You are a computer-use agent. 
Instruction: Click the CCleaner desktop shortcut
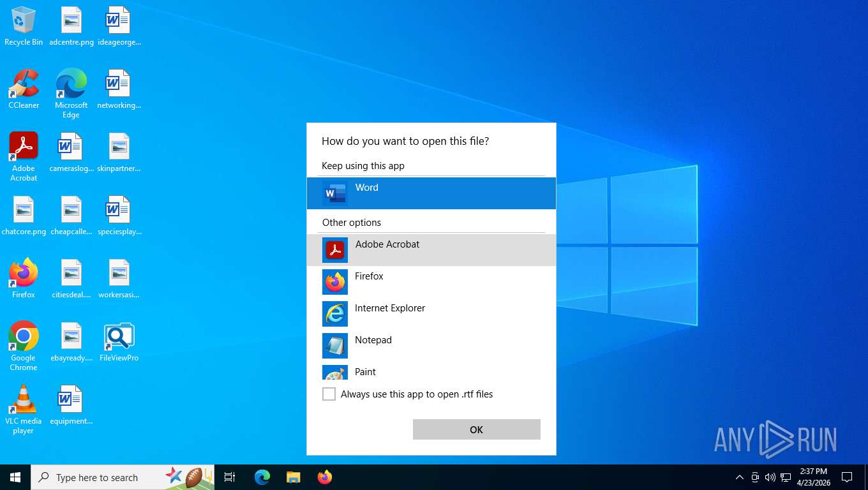[24, 89]
